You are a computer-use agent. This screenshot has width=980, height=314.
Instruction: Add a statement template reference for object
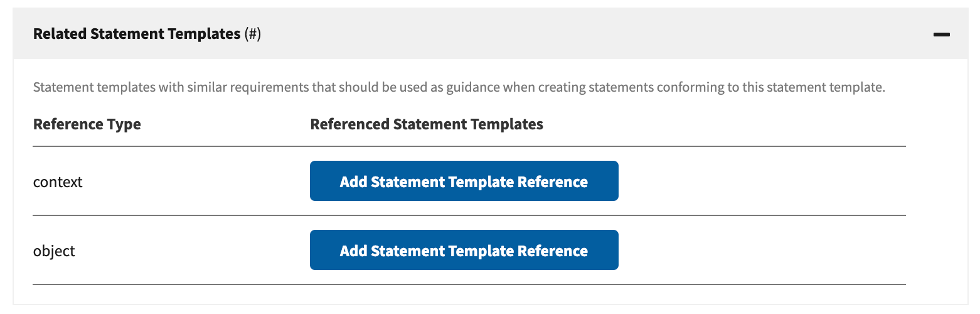[464, 251]
